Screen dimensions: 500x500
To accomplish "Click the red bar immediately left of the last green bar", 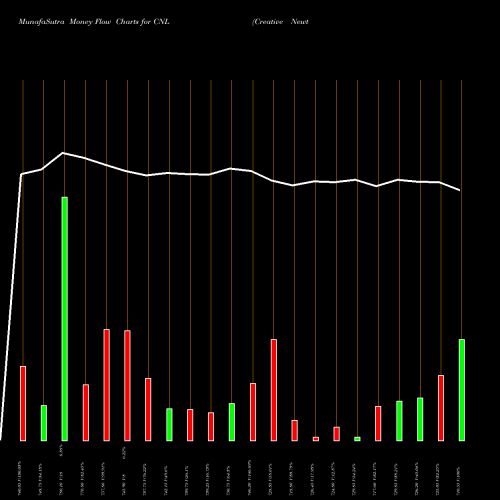I will 441,408.
